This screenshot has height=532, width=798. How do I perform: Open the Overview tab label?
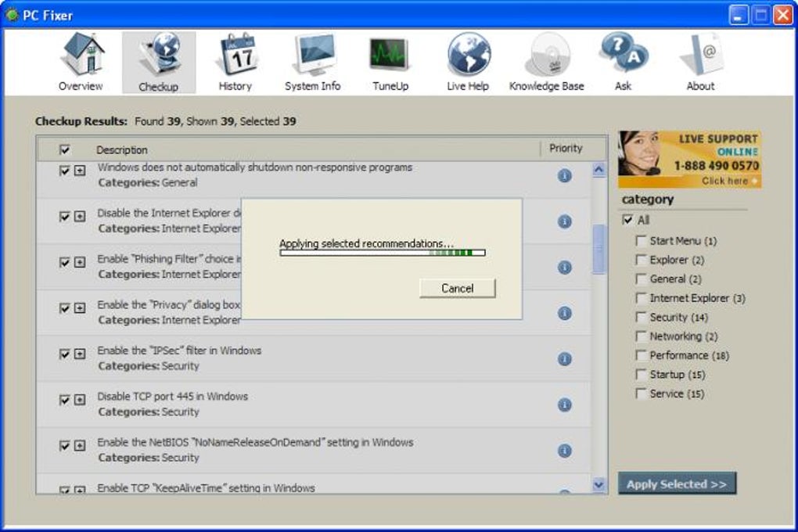81,86
